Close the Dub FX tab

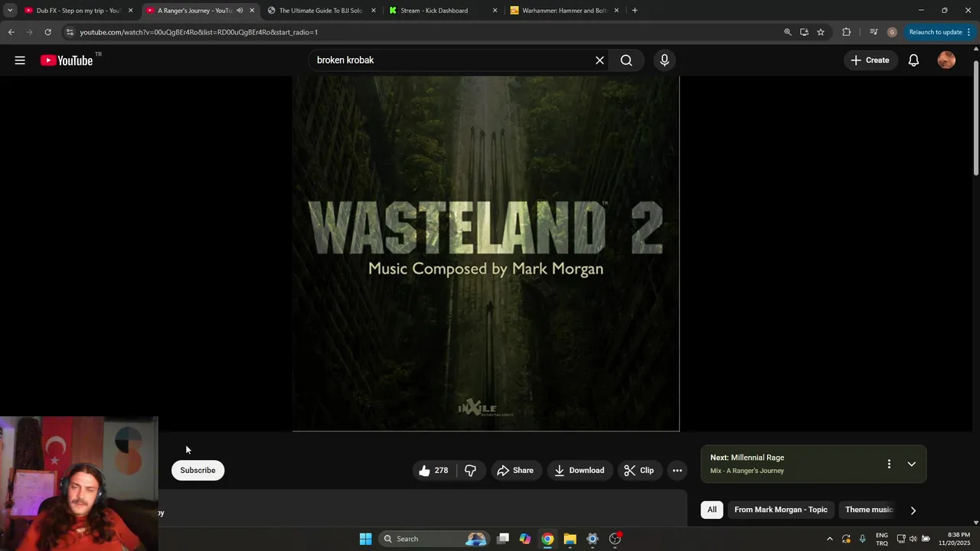[130, 11]
